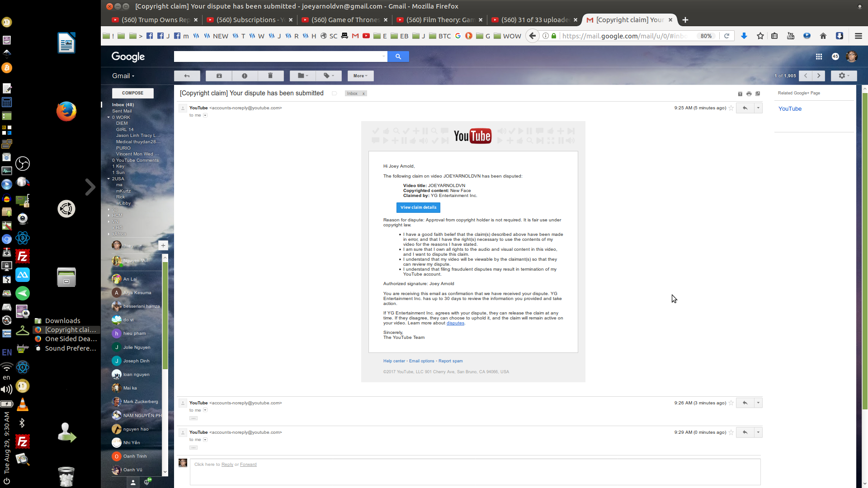Open the Gmail dropdown menu

point(123,76)
